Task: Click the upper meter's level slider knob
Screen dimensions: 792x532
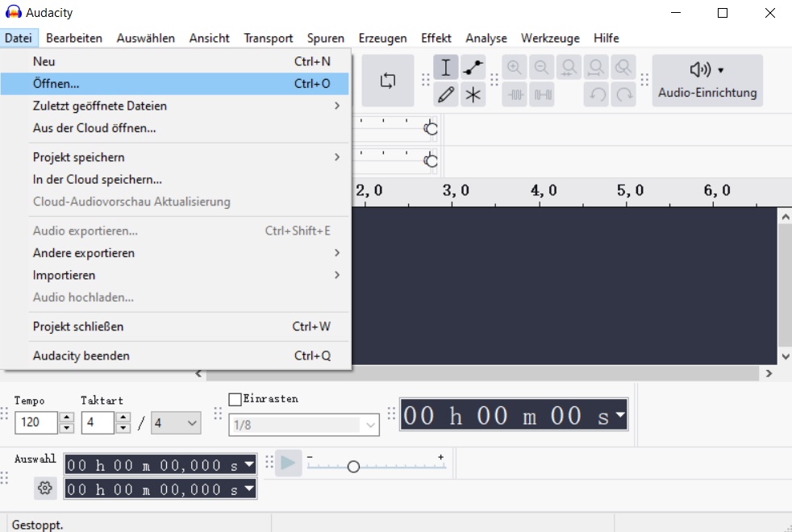Action: pos(431,129)
